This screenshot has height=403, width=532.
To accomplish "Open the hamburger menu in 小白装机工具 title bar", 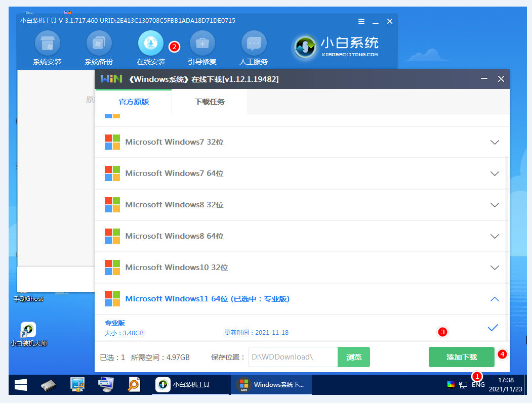I will pos(361,21).
